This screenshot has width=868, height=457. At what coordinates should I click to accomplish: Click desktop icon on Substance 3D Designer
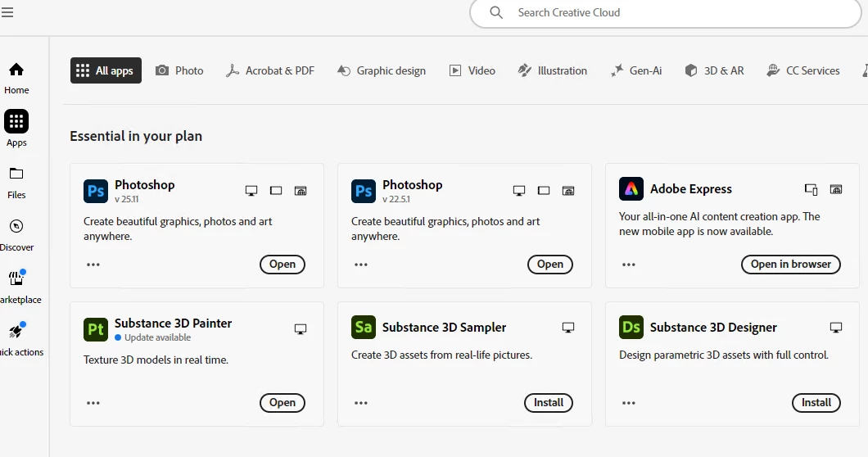[x=836, y=328]
